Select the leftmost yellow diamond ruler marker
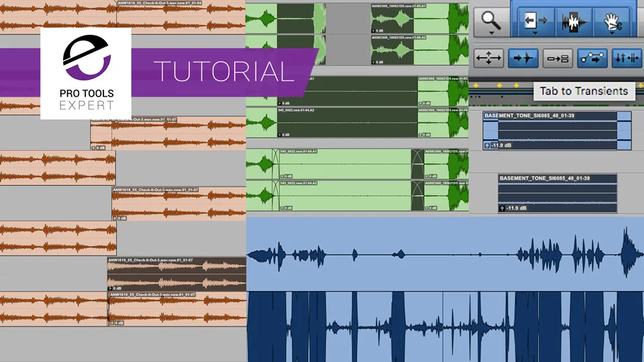644x362 pixels. tap(476, 85)
